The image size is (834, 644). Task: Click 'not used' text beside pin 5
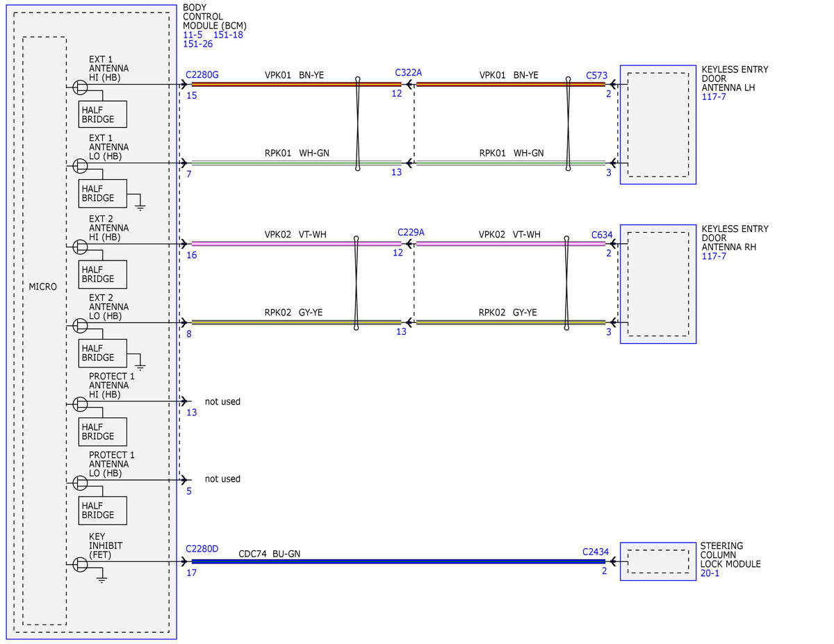point(222,479)
